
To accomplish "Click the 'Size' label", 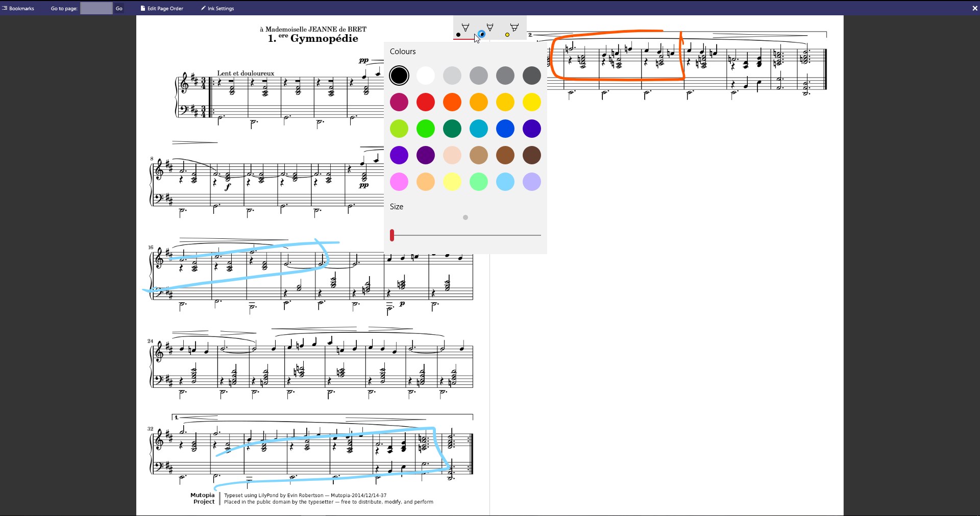I will pyautogui.click(x=397, y=207).
